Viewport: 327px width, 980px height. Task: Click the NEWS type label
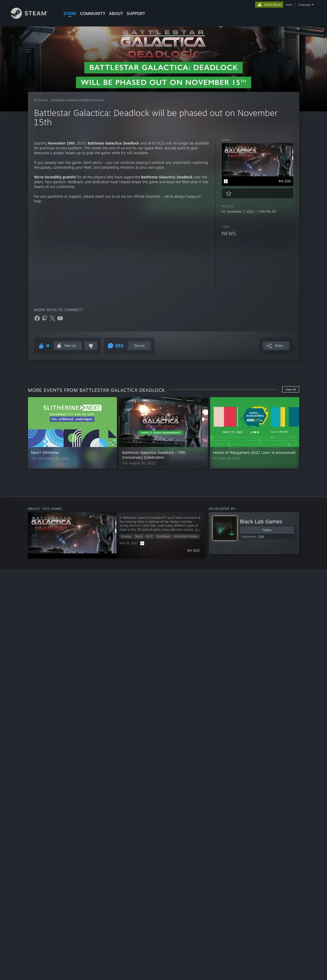click(229, 234)
